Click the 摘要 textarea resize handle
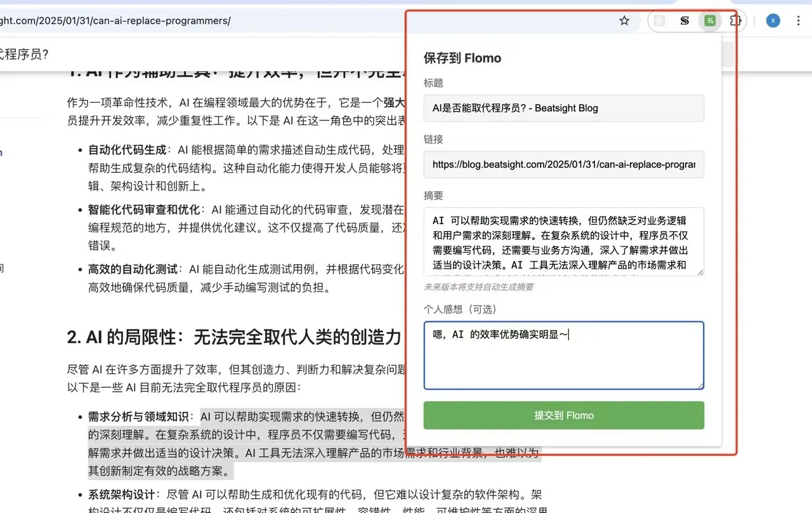Screen dimensions: 812x513 pyautogui.click(x=701, y=274)
